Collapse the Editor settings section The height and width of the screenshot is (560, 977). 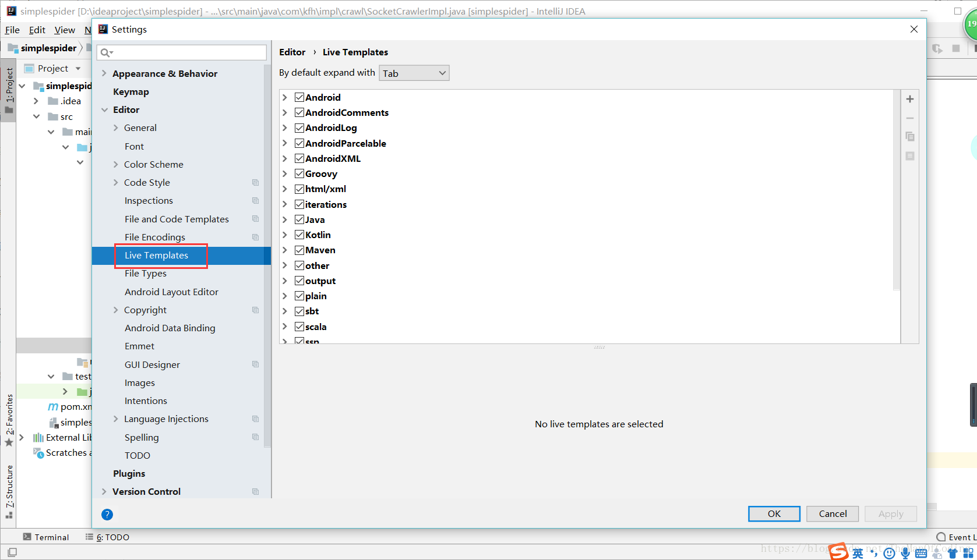(x=105, y=110)
